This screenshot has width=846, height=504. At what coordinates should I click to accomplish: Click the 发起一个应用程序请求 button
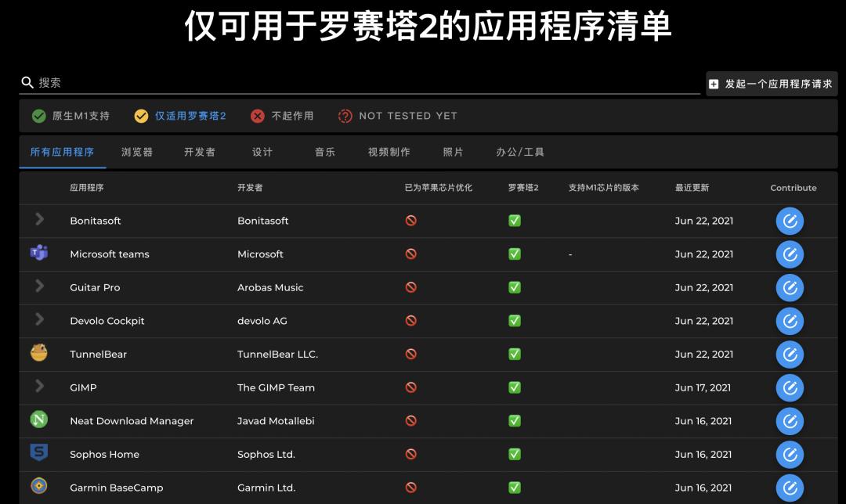point(772,83)
